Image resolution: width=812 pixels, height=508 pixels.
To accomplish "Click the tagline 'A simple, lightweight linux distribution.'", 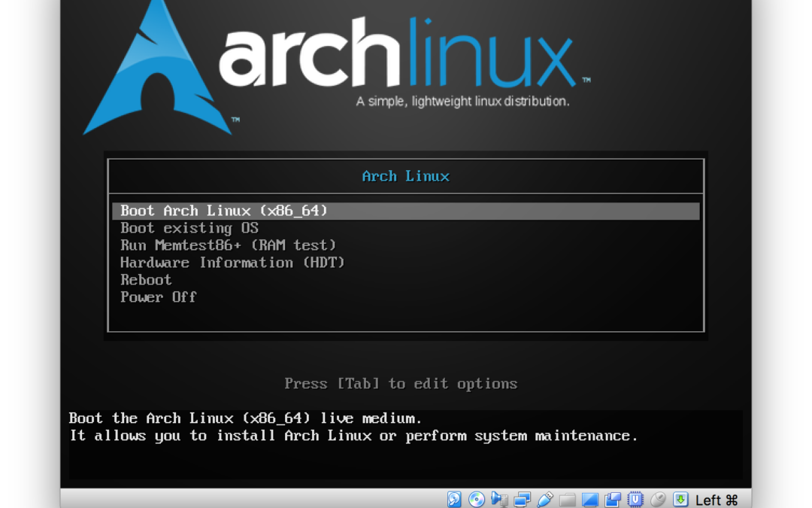I will [462, 101].
